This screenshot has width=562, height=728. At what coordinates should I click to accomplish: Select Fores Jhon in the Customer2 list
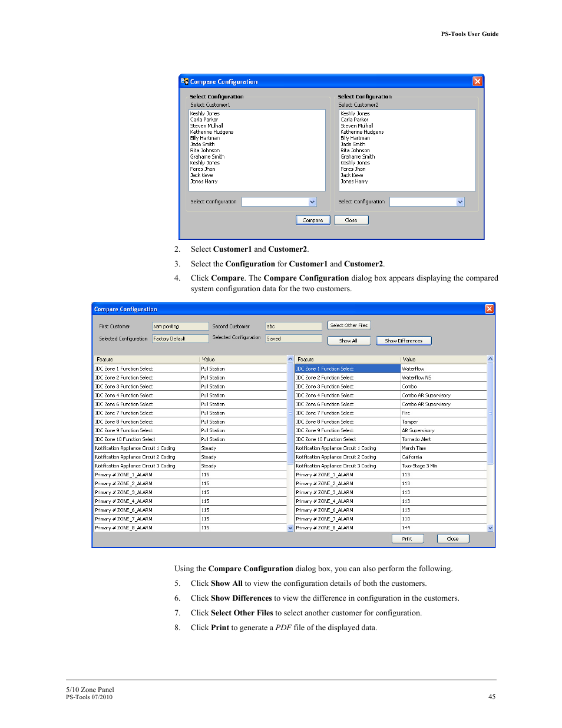pyautogui.click(x=353, y=169)
